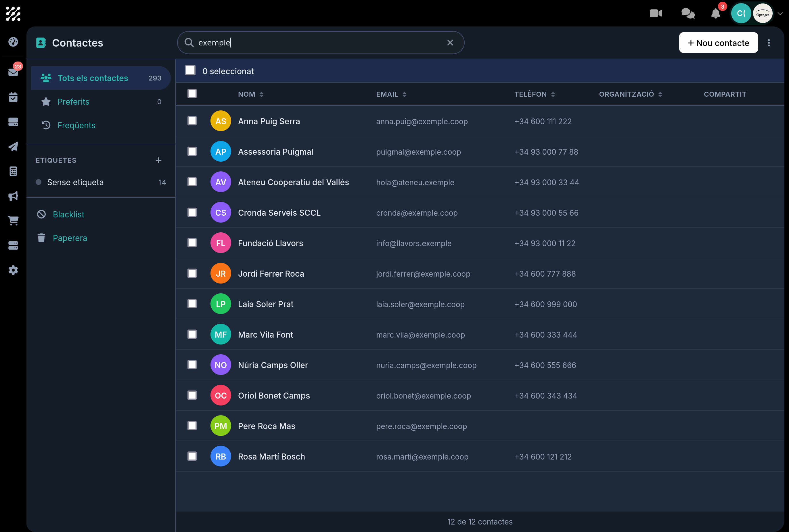
Task: Open the paper plane icon in sidebar
Action: click(x=13, y=147)
